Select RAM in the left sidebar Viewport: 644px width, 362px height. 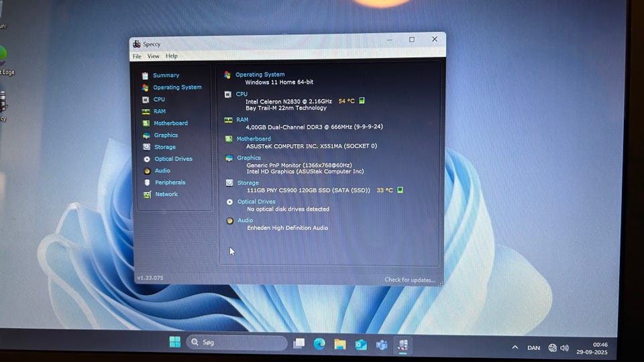click(160, 111)
